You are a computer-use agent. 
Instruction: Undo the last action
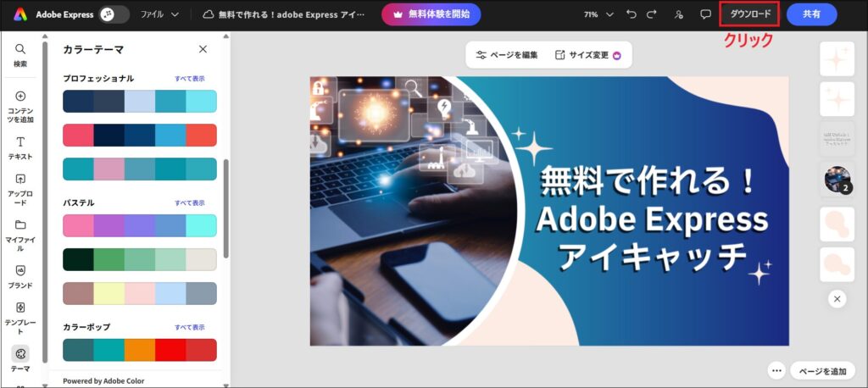632,14
